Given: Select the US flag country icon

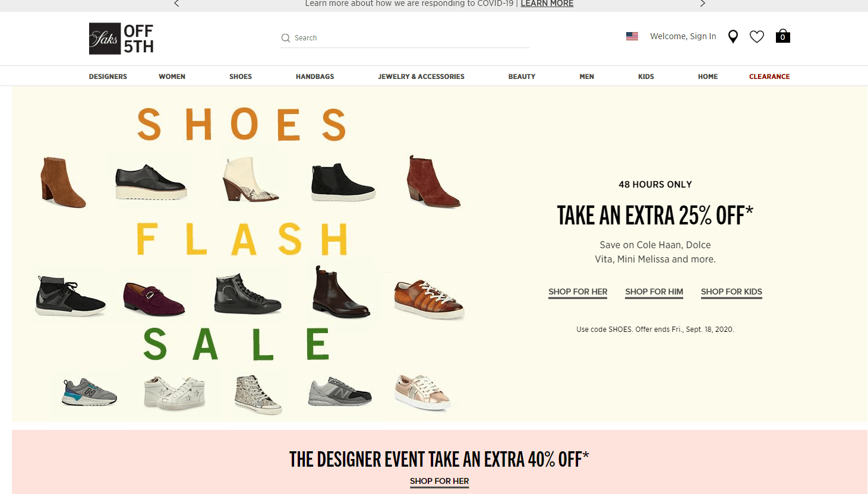Looking at the screenshot, I should click(632, 36).
